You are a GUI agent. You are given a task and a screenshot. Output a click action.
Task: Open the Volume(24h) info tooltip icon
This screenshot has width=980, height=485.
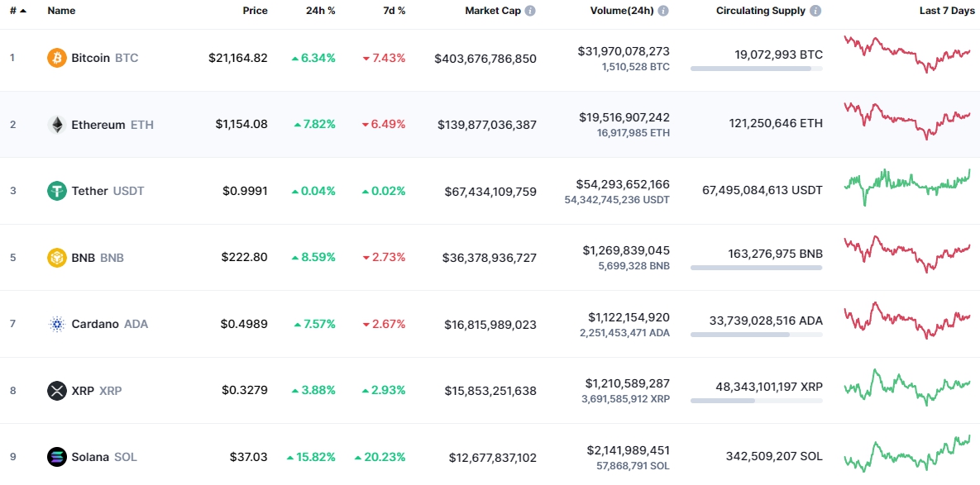click(663, 11)
